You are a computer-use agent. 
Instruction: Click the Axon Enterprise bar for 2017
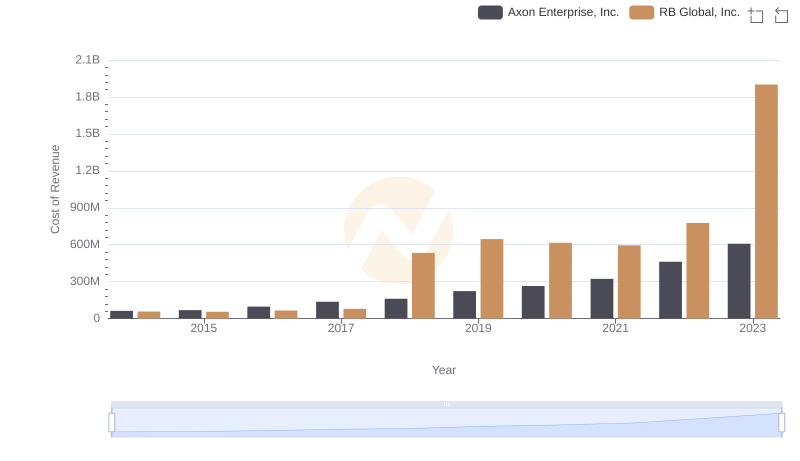tap(328, 310)
